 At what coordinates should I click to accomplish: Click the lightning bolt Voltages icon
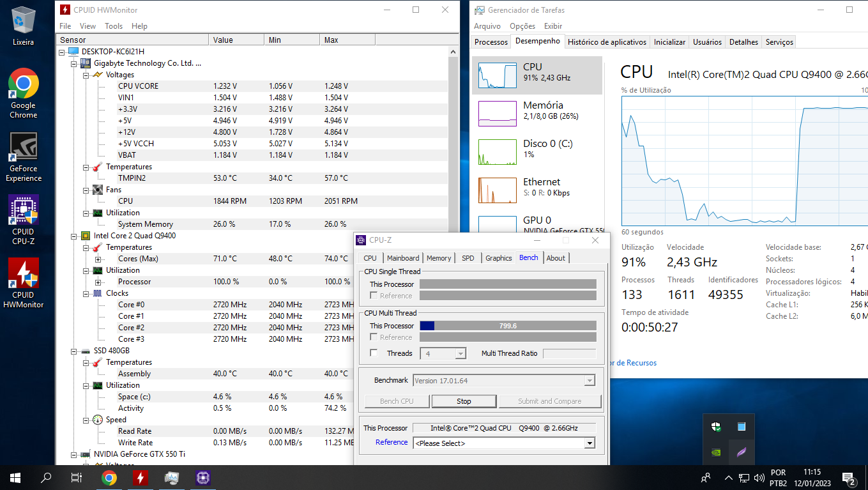(x=98, y=75)
